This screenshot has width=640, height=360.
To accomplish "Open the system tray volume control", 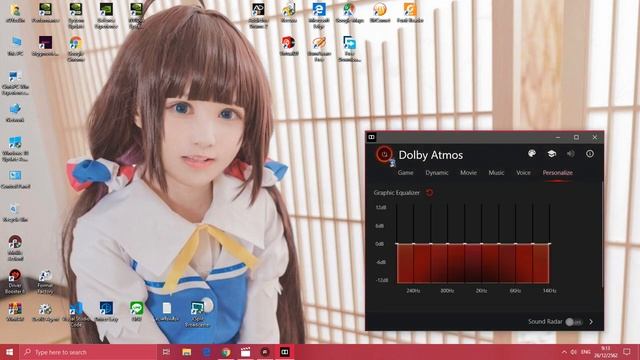I will (574, 352).
